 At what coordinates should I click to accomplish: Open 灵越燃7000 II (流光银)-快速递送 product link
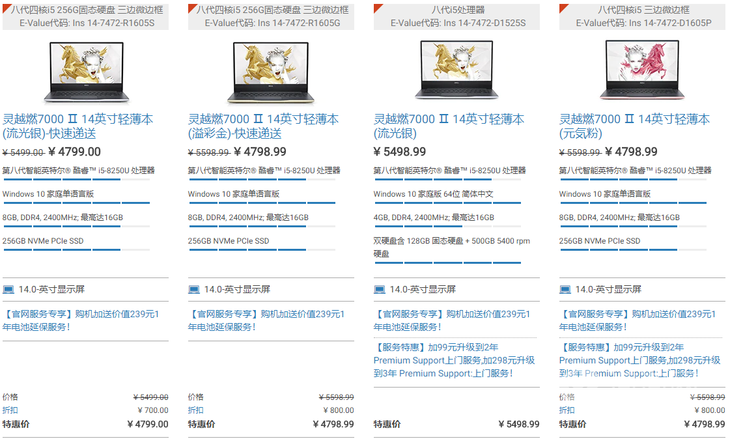click(x=78, y=126)
